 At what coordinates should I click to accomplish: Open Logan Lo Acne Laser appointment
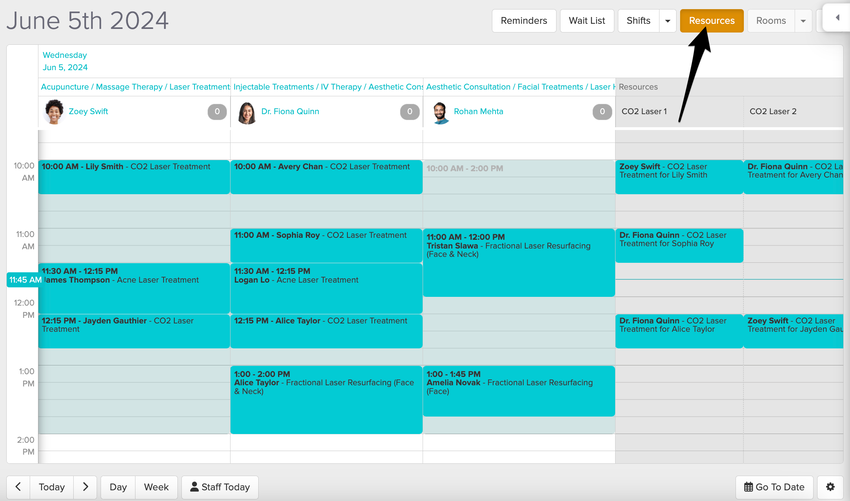[326, 288]
